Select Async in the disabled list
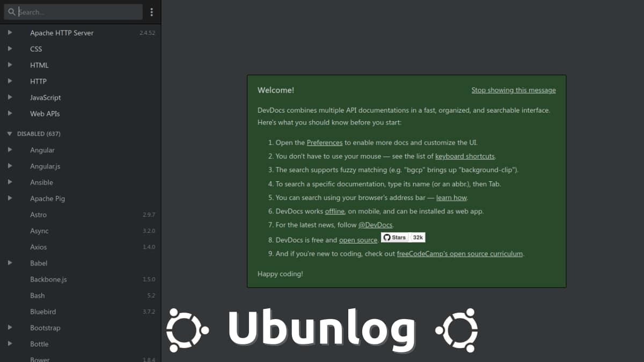 tap(39, 231)
